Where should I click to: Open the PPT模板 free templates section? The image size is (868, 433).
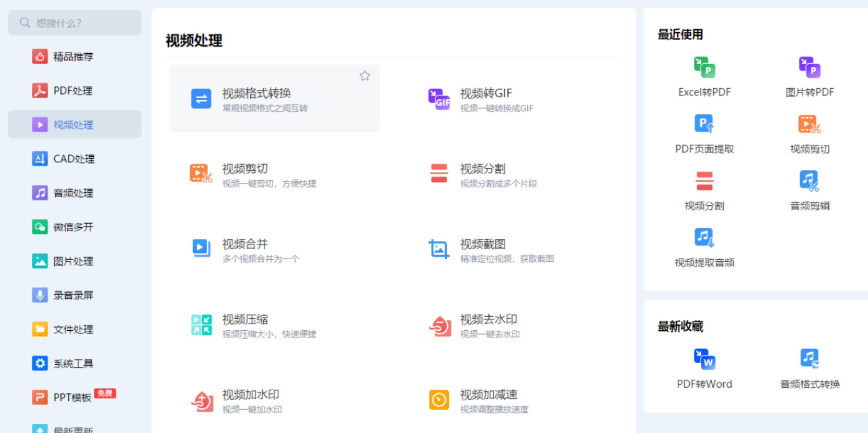click(72, 397)
